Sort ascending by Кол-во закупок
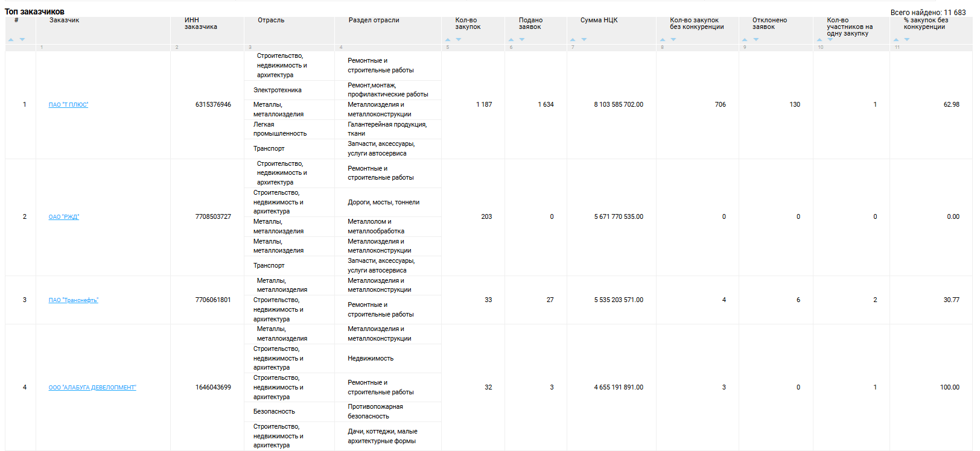The width and height of the screenshot is (980, 451). [x=448, y=40]
